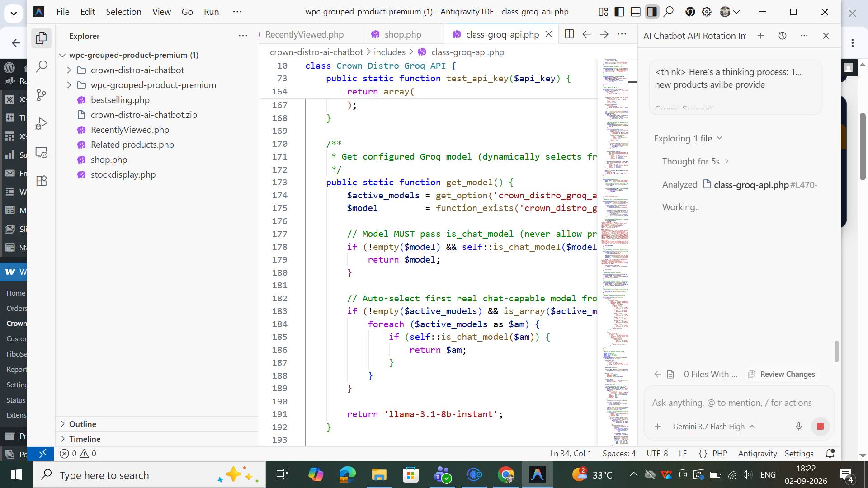
Task: Open Source Control view icon
Action: point(41,95)
